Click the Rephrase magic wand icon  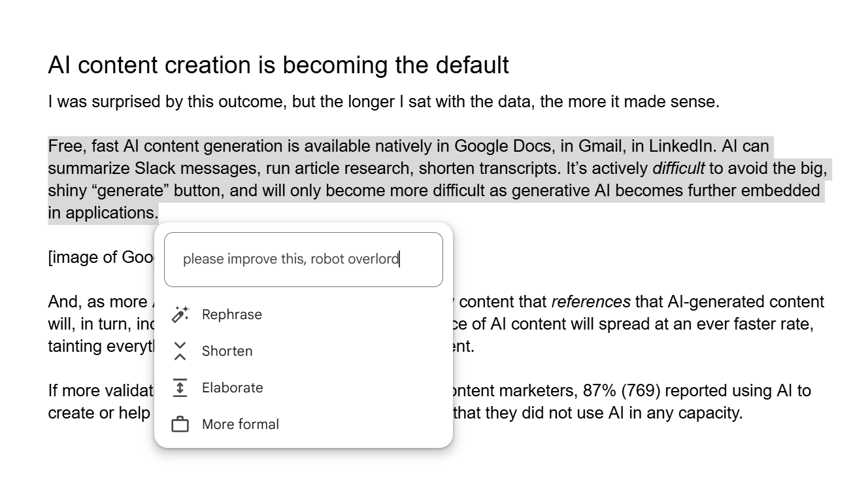click(x=180, y=315)
